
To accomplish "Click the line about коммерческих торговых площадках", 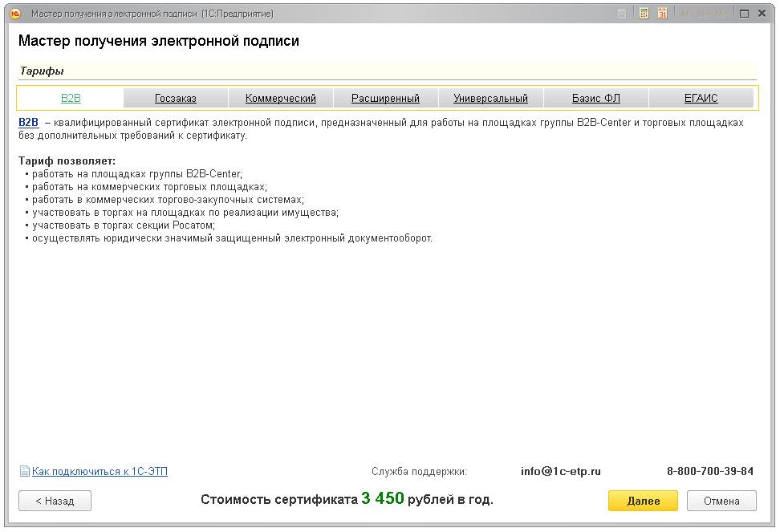I will click(x=149, y=187).
